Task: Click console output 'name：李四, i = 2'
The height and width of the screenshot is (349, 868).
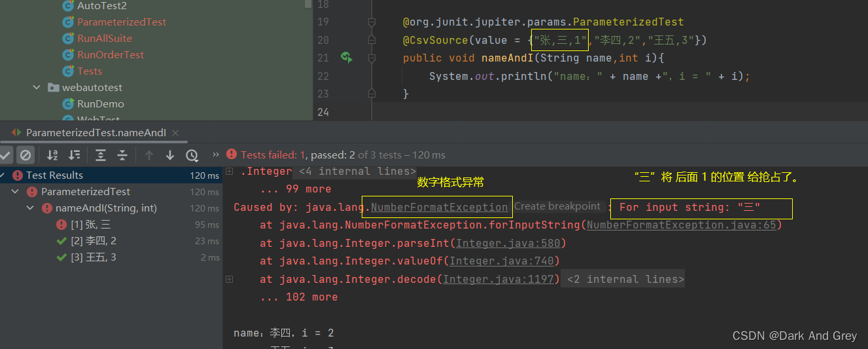Action: pos(284,333)
